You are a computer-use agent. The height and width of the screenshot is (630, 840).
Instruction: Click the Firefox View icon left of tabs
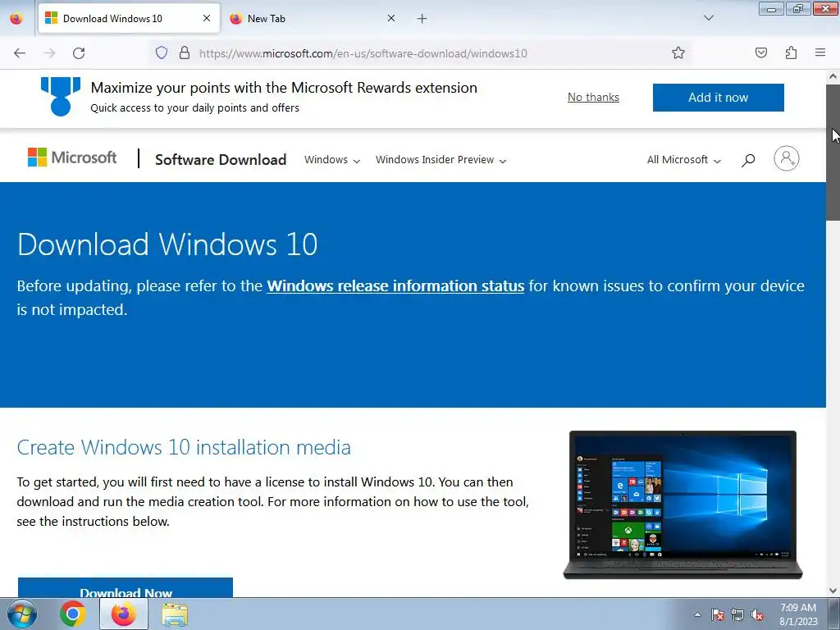[x=16, y=18]
